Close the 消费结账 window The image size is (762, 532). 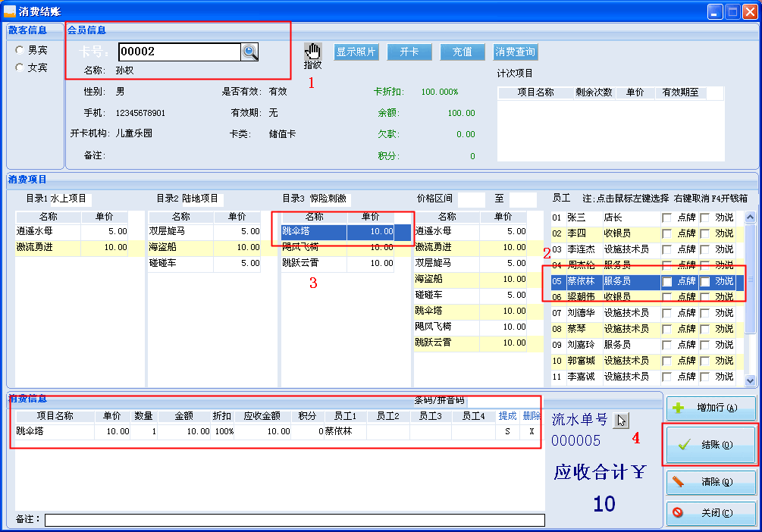pos(750,11)
